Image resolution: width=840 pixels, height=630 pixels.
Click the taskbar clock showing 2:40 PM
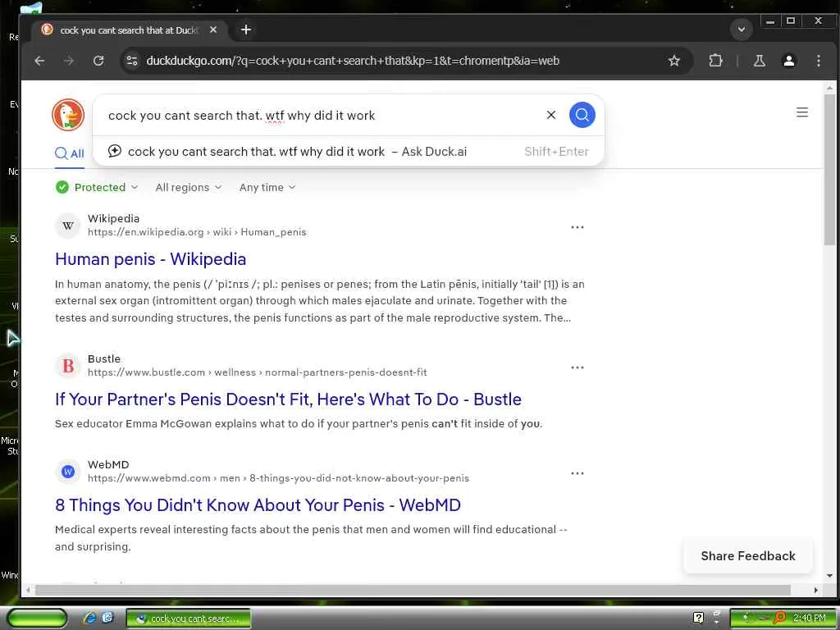[x=809, y=618]
